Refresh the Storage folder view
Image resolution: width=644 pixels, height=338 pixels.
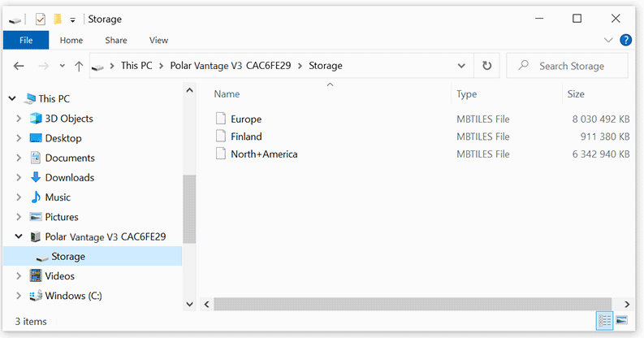point(486,66)
